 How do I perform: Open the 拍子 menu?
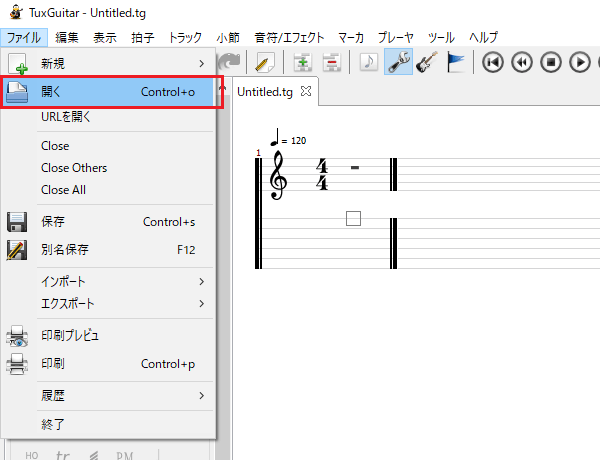click(142, 38)
